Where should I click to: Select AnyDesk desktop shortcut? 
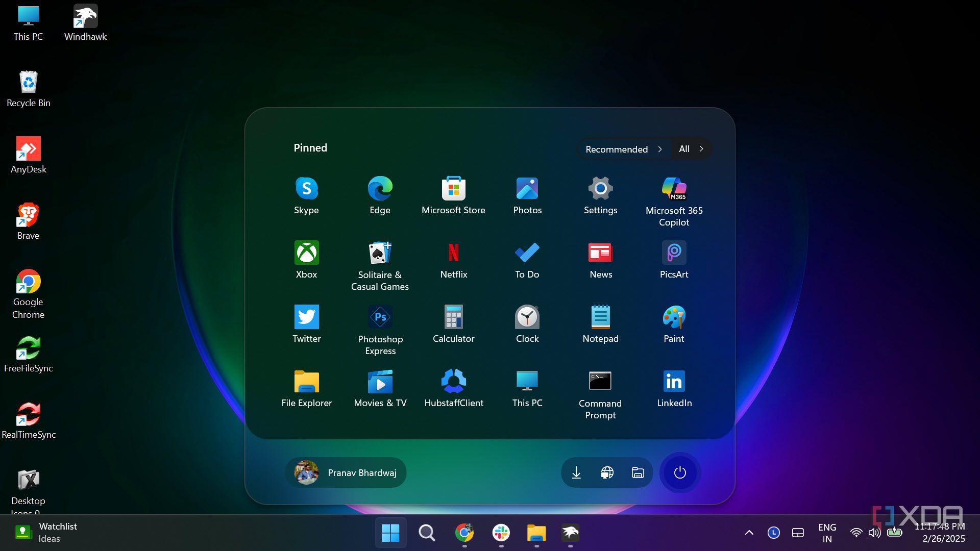[x=28, y=156]
